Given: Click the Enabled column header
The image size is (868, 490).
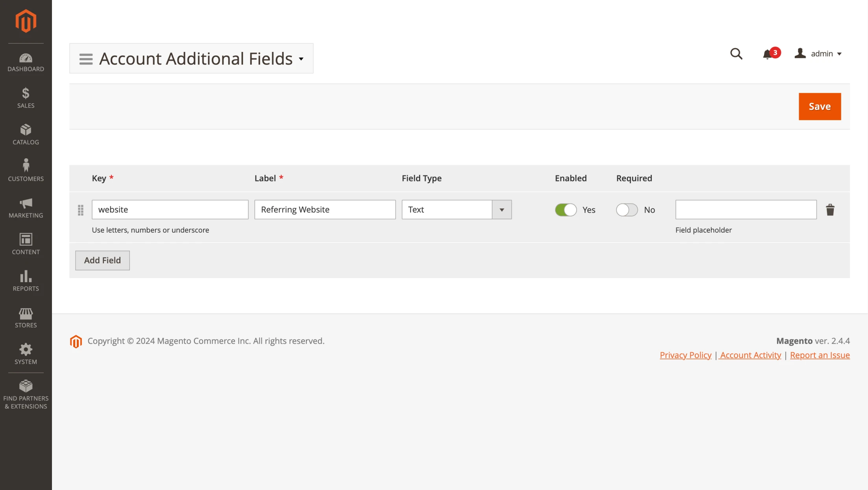Looking at the screenshot, I should (x=571, y=178).
